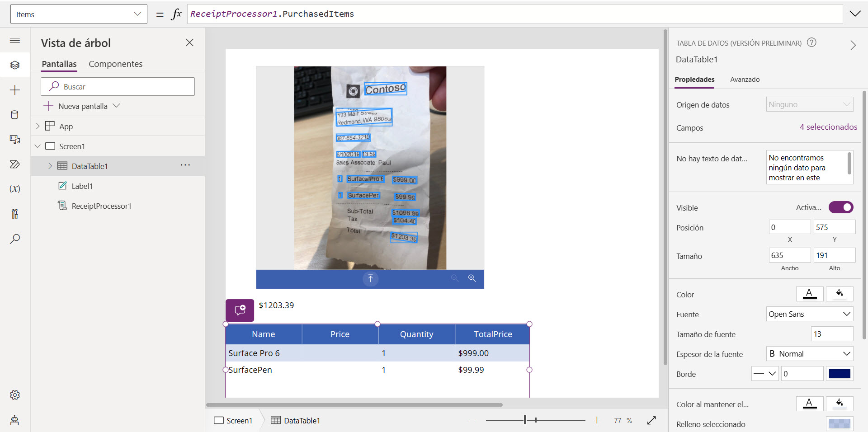Select Label1 in the tree view
The height and width of the screenshot is (432, 868).
coord(82,186)
